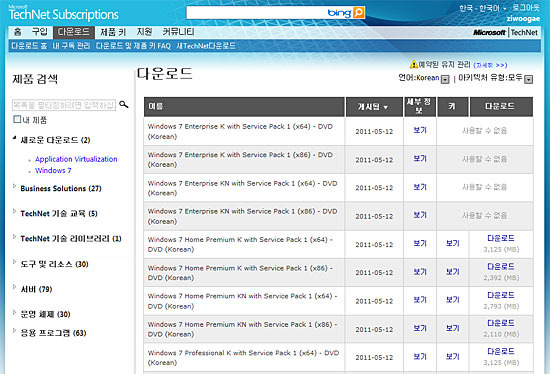Go to the 홈 menu tab
This screenshot has width=550, height=374.
point(18,32)
